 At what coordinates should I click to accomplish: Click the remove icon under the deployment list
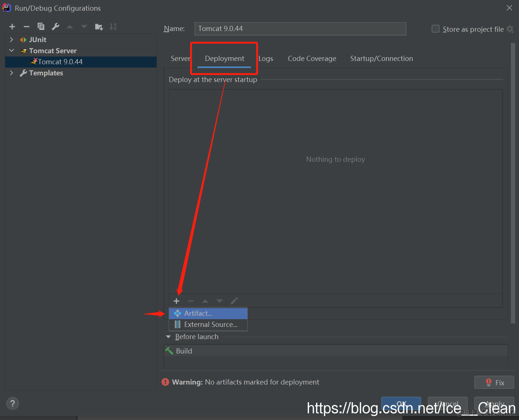coord(191,301)
